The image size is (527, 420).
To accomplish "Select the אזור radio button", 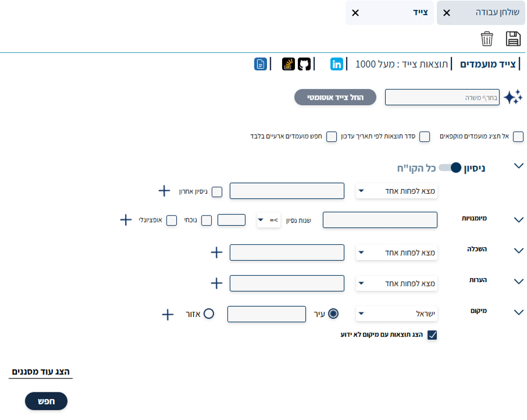I will [x=208, y=314].
